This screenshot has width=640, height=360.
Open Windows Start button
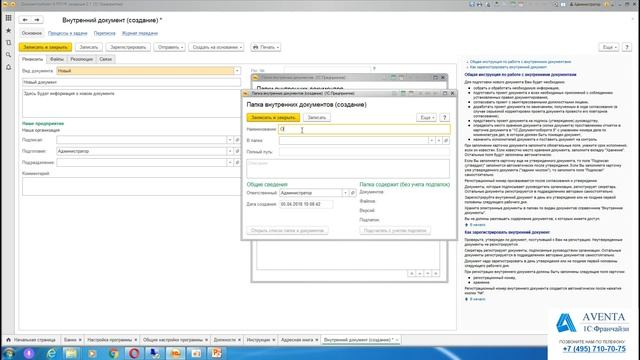pyautogui.click(x=9, y=353)
